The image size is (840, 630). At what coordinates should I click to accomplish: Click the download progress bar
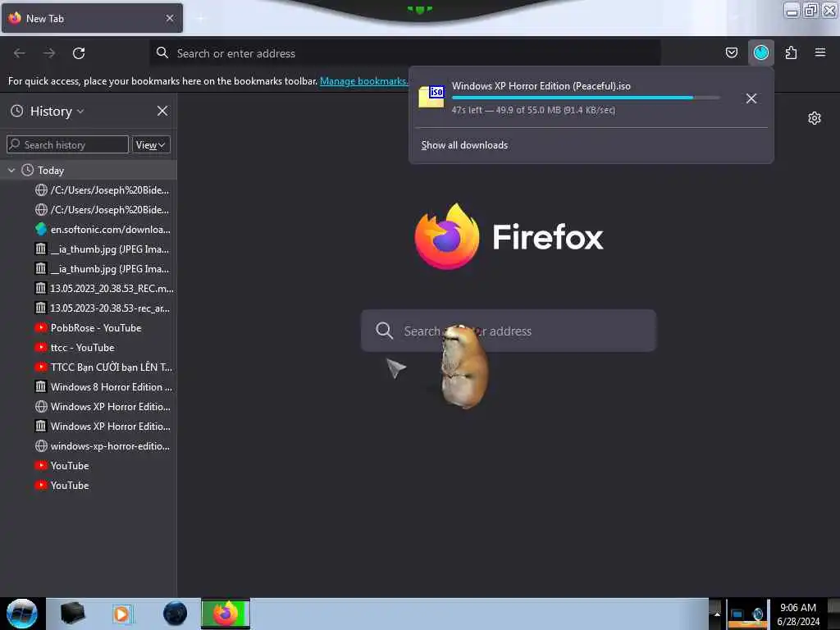pos(586,98)
